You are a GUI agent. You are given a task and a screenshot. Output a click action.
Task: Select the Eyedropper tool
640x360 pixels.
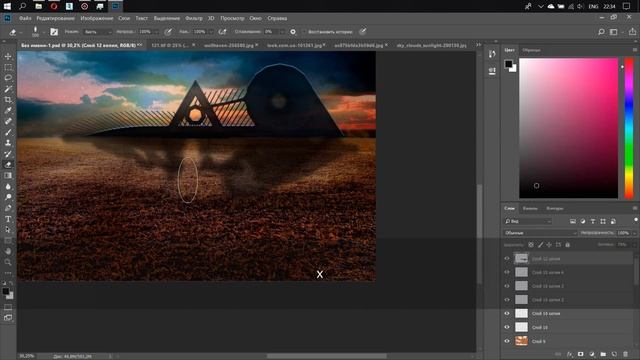(x=8, y=110)
